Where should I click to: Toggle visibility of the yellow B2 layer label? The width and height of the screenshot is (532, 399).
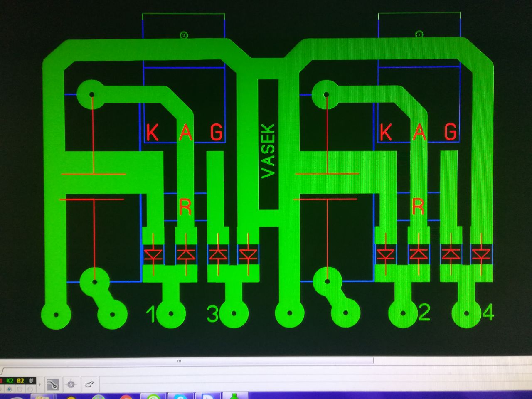tap(20, 381)
